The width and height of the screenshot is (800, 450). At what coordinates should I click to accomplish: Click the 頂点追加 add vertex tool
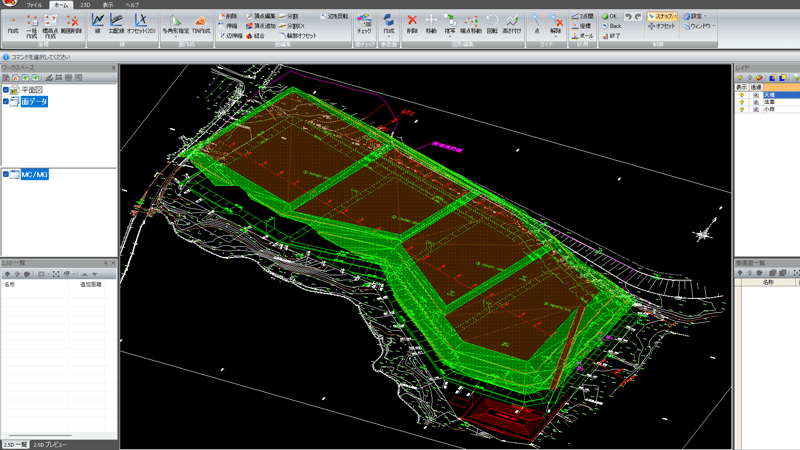coord(261,26)
